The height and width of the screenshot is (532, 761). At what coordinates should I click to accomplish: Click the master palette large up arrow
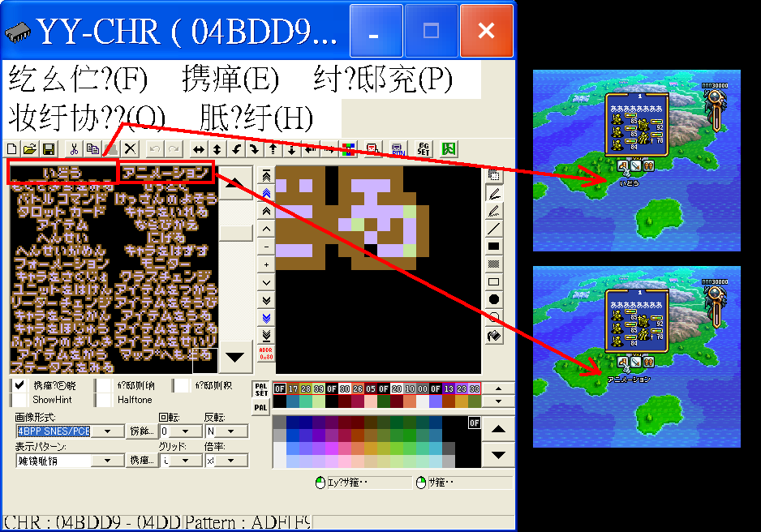pos(498,429)
